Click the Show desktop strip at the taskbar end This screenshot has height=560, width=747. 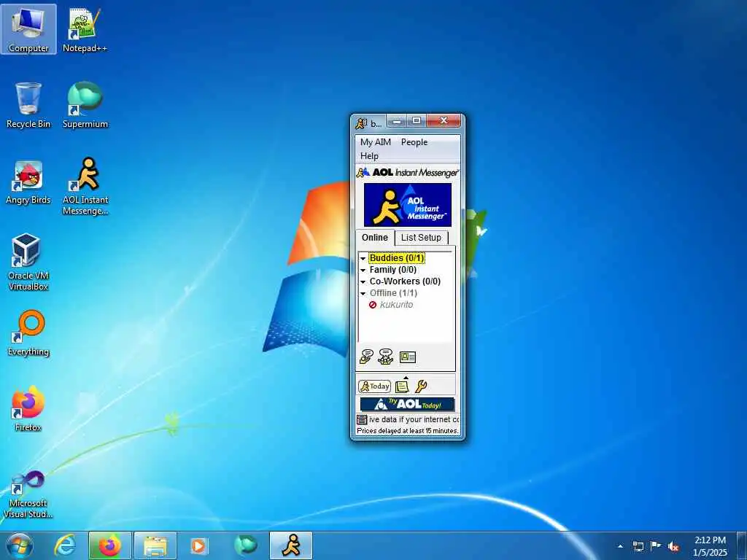[742, 545]
